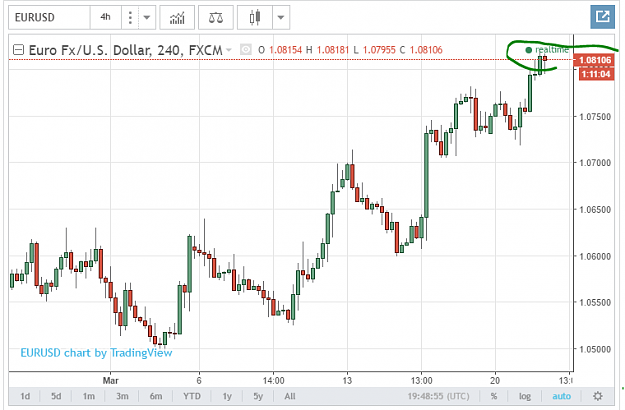
Task: Toggle the auto scale
Action: coord(561,396)
